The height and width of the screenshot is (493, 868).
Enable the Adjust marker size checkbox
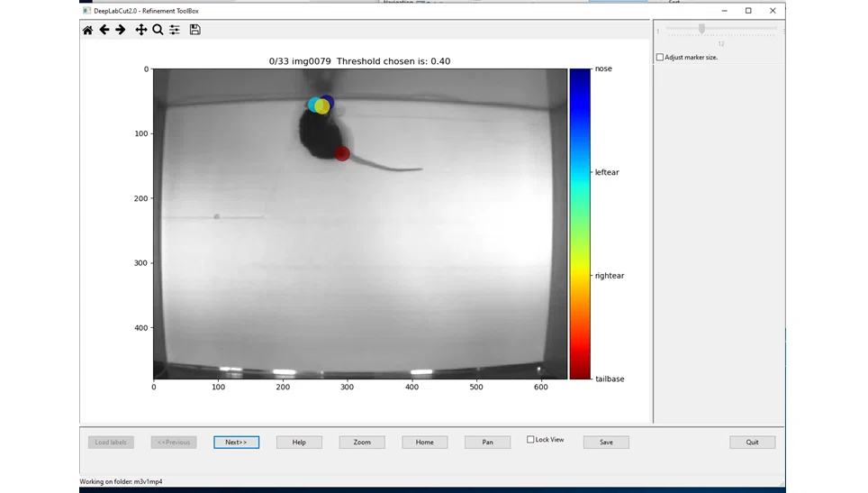coord(660,57)
